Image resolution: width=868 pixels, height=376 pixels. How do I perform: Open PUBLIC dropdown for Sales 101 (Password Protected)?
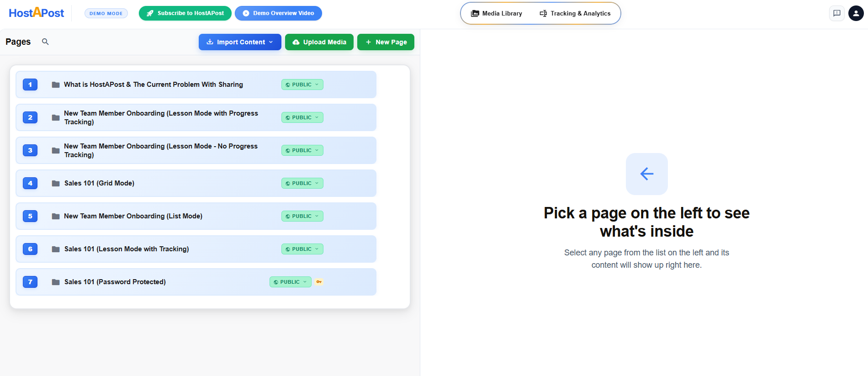pos(290,282)
